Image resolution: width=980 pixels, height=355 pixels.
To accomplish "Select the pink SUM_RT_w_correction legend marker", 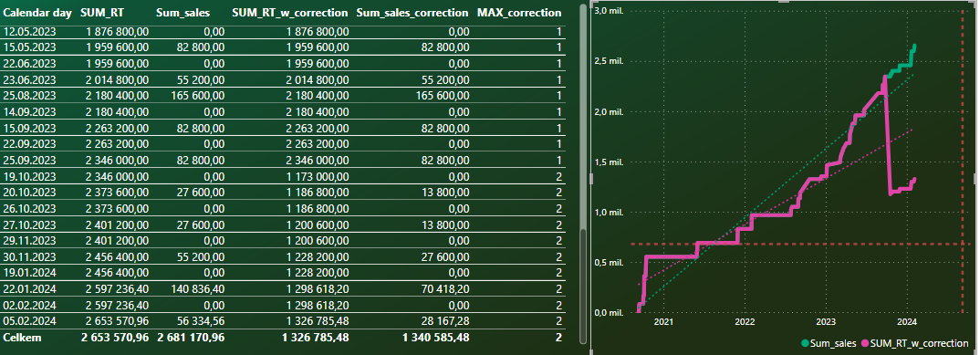I will pyautogui.click(x=866, y=344).
